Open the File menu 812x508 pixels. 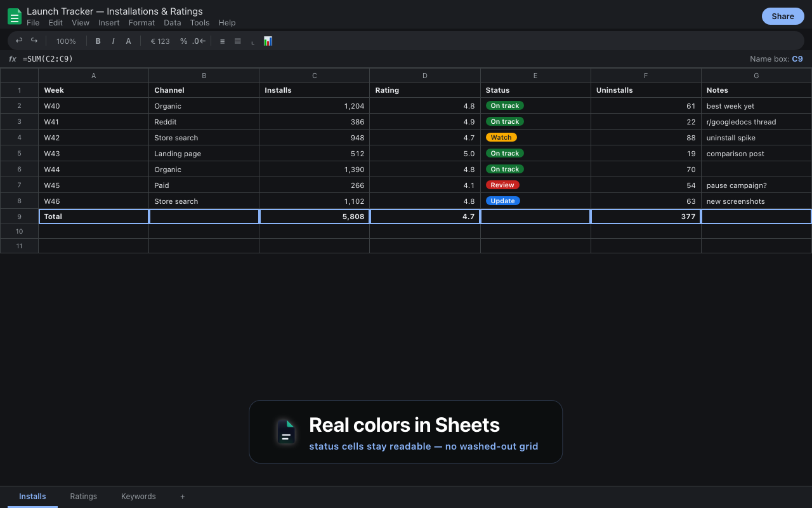(x=33, y=23)
